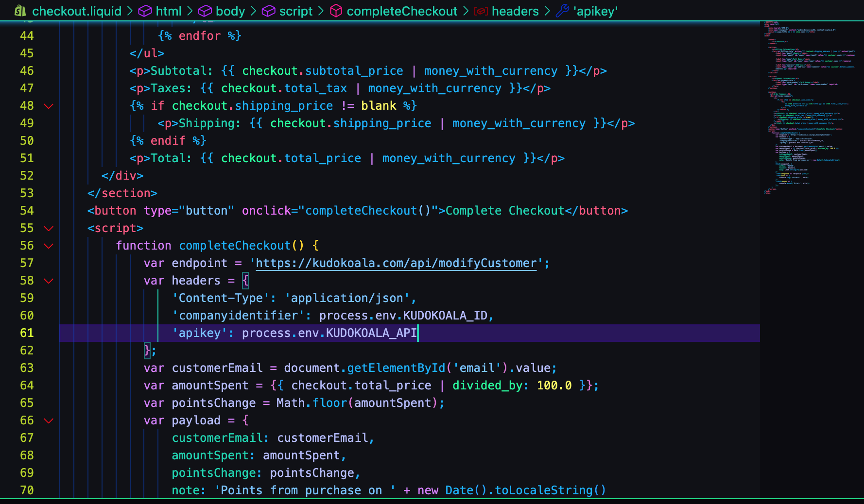Click '100.0' number on line 64

[x=554, y=386]
